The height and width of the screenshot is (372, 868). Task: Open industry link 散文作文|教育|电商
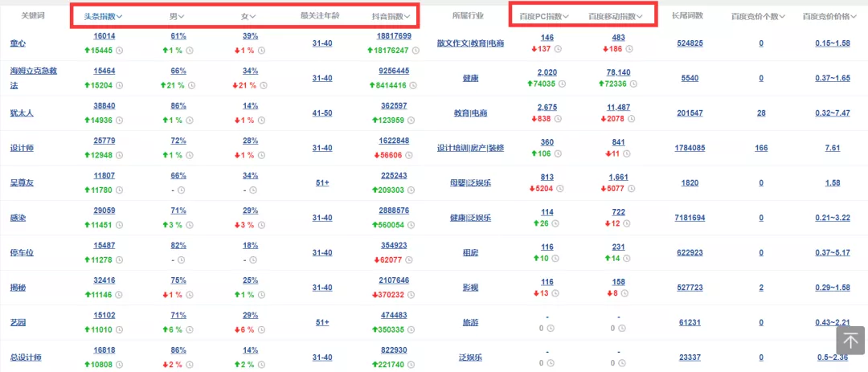pyautogui.click(x=470, y=43)
